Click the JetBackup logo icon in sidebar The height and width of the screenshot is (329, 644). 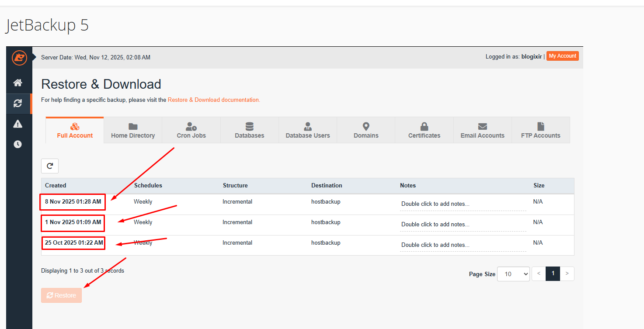tap(19, 58)
